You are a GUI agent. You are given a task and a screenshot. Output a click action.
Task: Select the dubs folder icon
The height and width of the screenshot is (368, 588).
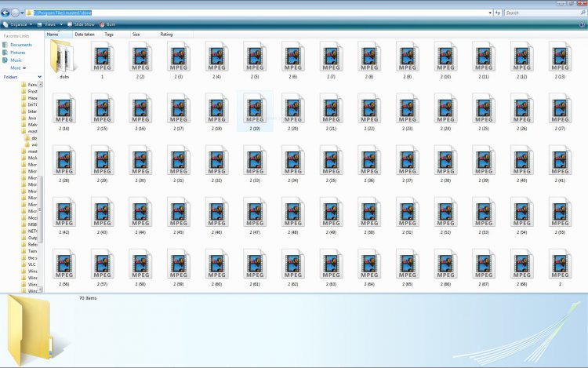coord(64,56)
